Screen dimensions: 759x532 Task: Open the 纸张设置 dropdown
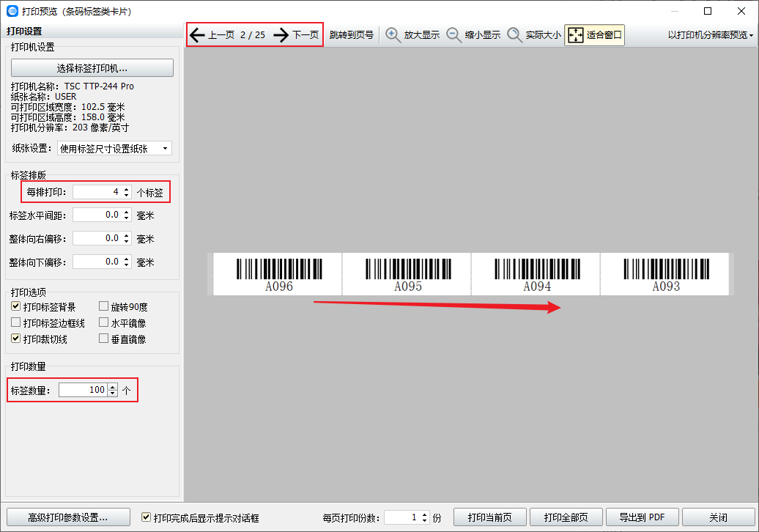coord(115,149)
